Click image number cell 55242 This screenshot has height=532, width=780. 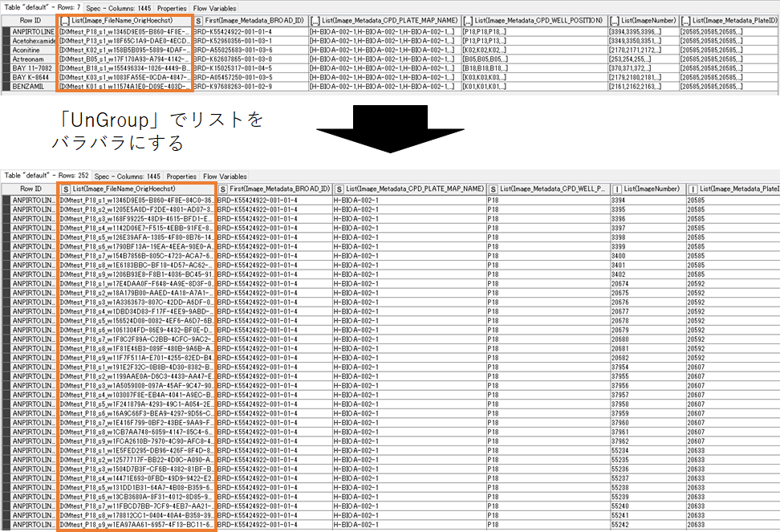pos(648,525)
